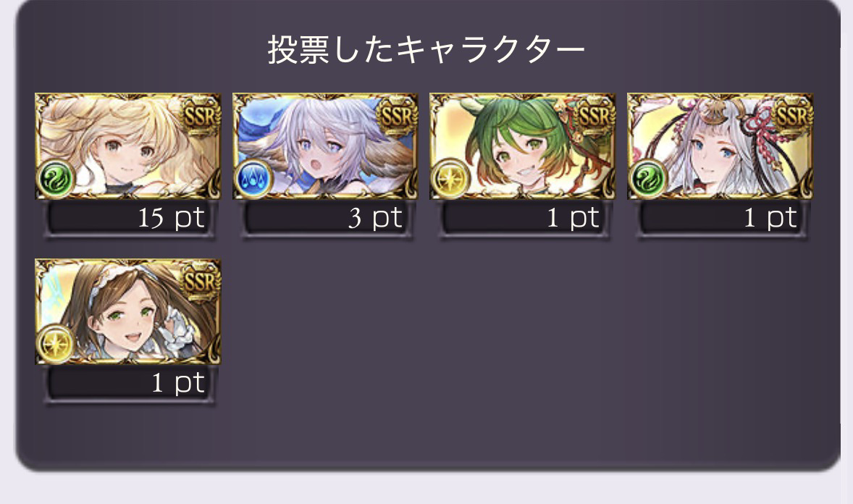Click the SSR badge on silver-haired character
The height and width of the screenshot is (504, 853).
click(x=398, y=117)
